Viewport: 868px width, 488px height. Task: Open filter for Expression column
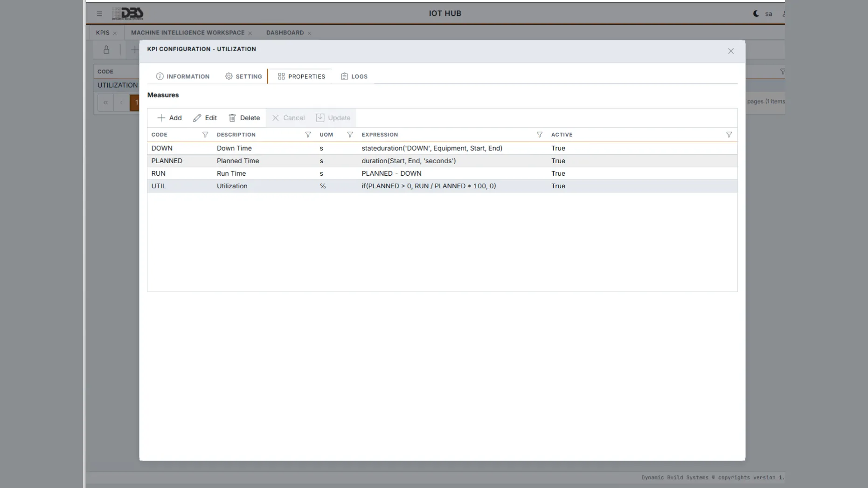coord(540,135)
